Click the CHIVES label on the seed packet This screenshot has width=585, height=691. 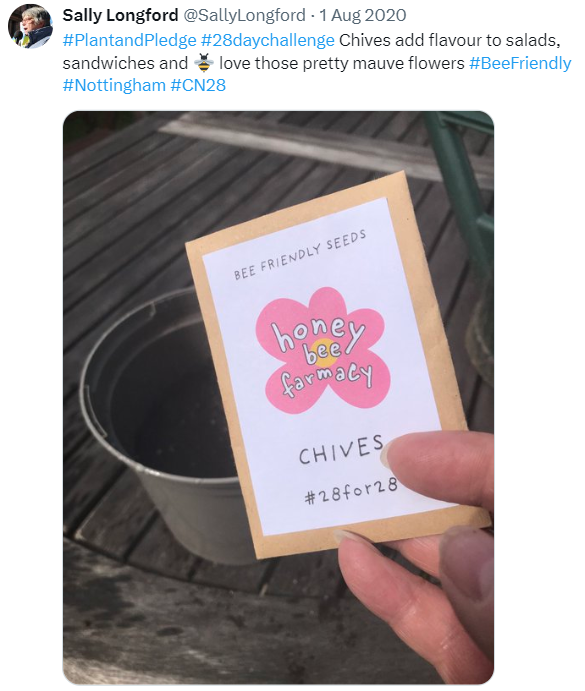341,450
